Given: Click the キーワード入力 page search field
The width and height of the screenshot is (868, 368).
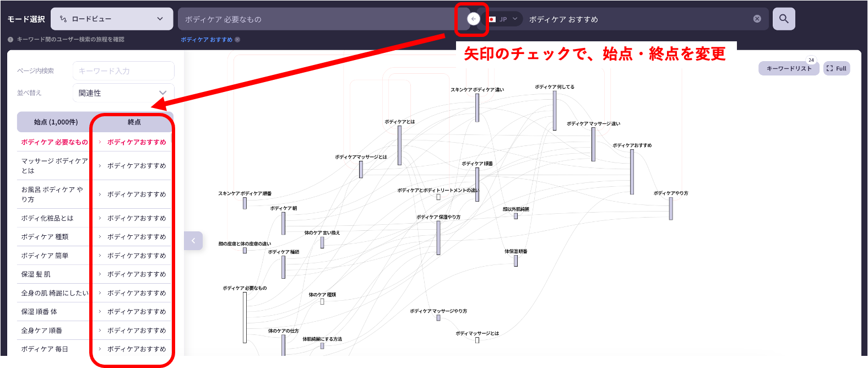Looking at the screenshot, I should [x=123, y=71].
